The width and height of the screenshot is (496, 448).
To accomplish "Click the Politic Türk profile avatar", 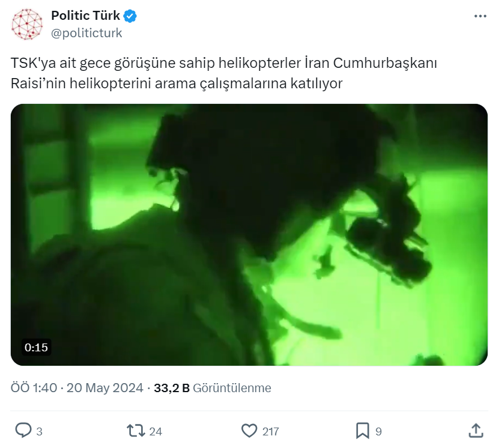I will (x=27, y=25).
